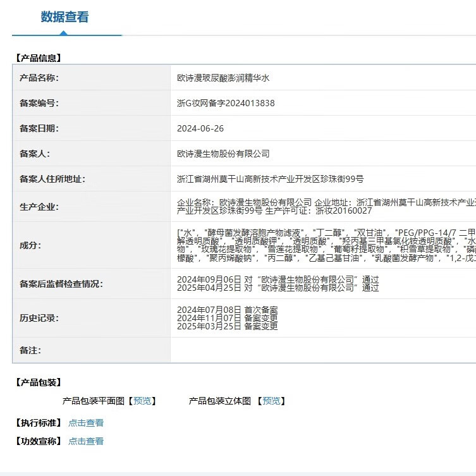Click 备案人 value 欧诗漫生物股份有限公司

click(223, 154)
